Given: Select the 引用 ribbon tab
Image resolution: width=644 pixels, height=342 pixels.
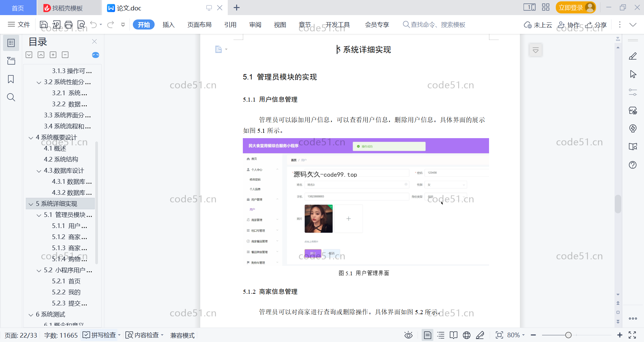Looking at the screenshot, I should coord(230,24).
